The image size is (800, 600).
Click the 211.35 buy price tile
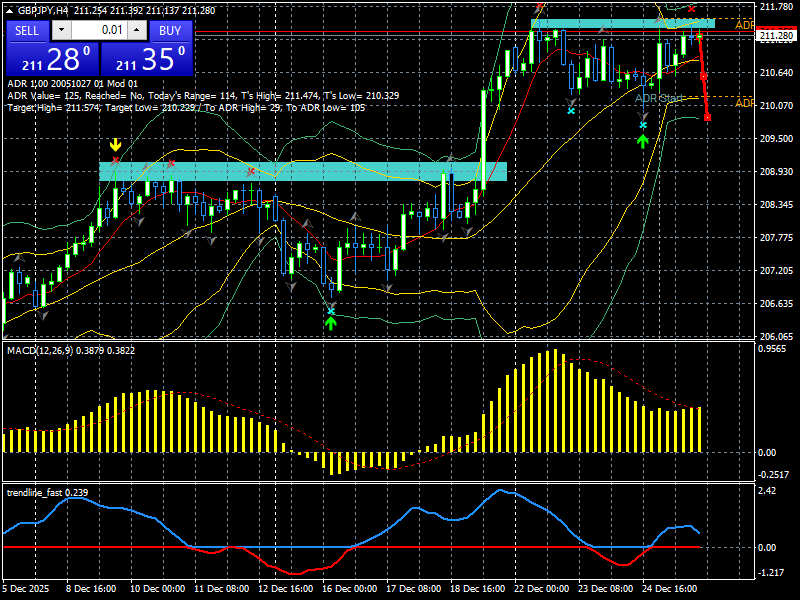point(147,59)
